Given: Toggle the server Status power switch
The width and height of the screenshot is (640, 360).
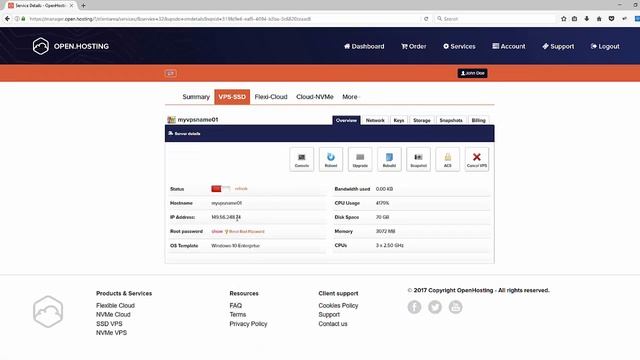Looking at the screenshot, I should pyautogui.click(x=220, y=189).
